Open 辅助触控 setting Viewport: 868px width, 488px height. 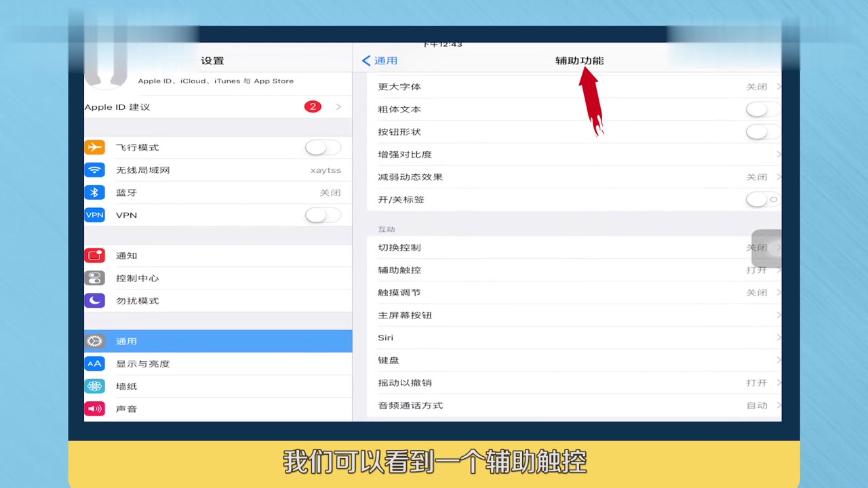574,270
